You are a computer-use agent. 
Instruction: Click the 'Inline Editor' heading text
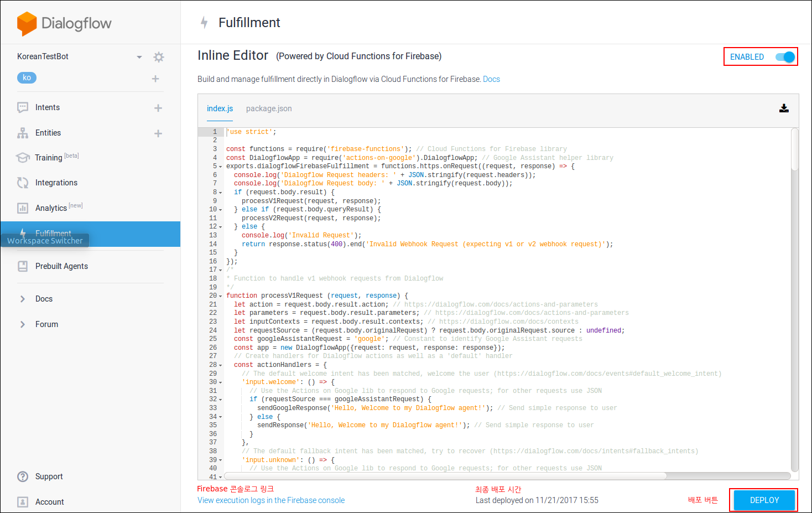[233, 55]
